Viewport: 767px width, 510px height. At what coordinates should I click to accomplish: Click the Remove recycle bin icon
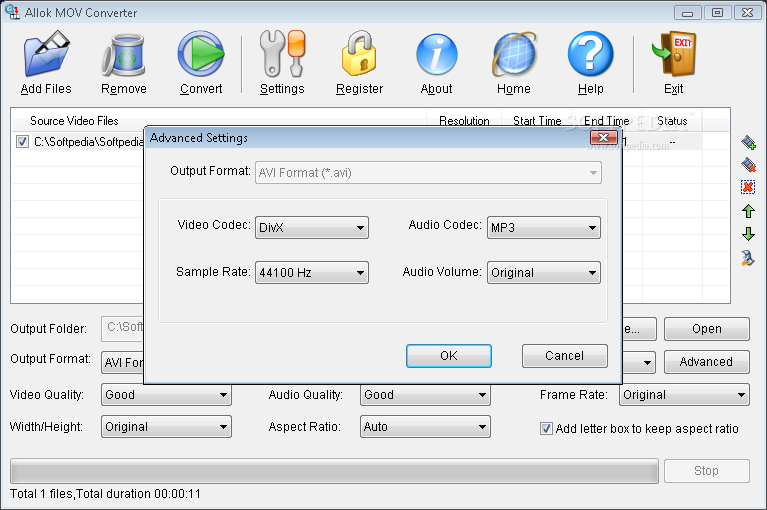pos(124,55)
